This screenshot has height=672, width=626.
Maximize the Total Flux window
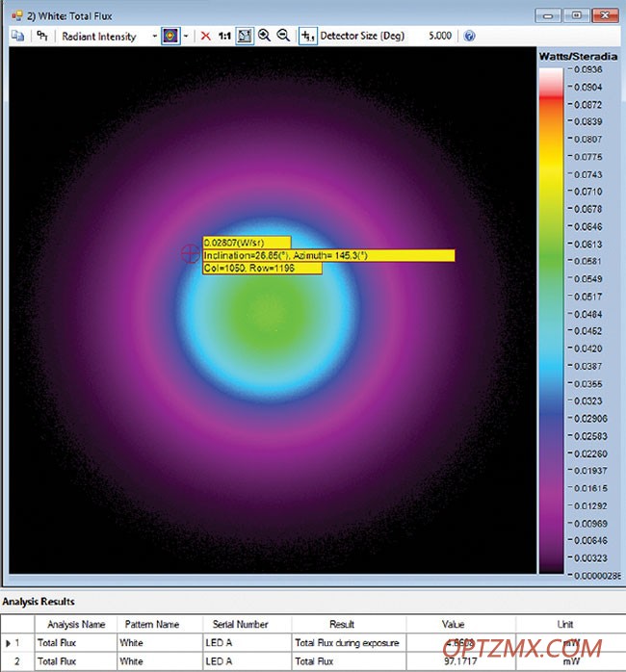[x=576, y=15]
